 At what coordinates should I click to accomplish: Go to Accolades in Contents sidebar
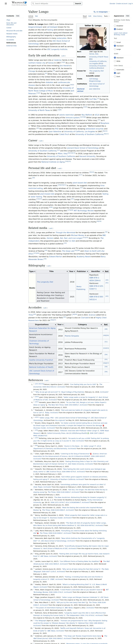point(10,40)
